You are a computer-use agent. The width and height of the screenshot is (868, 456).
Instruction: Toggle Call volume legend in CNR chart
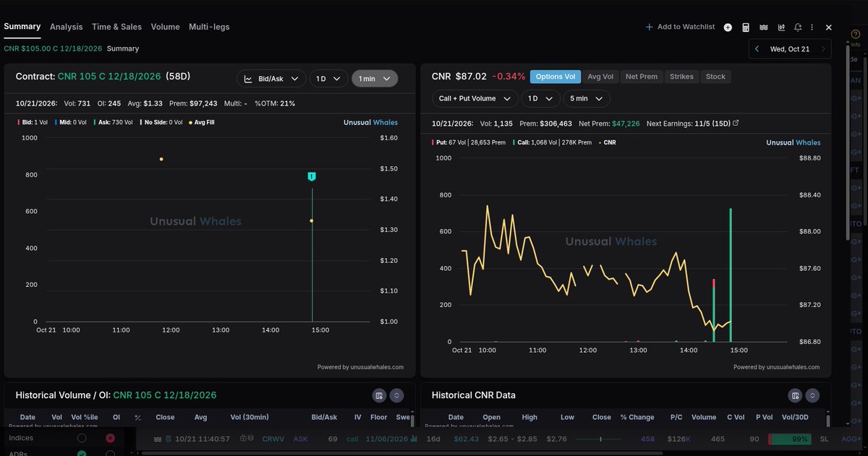click(x=552, y=142)
